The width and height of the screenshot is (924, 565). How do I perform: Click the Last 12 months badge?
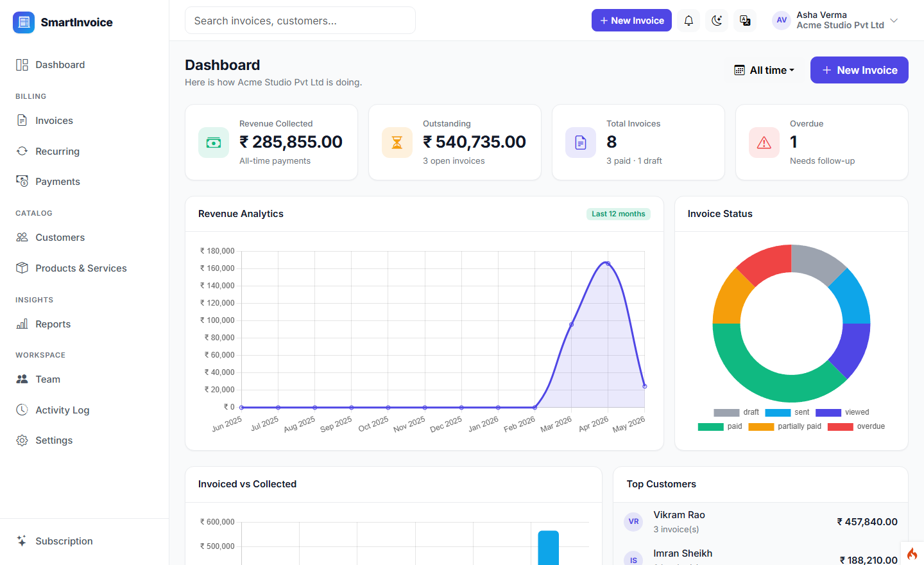point(619,214)
